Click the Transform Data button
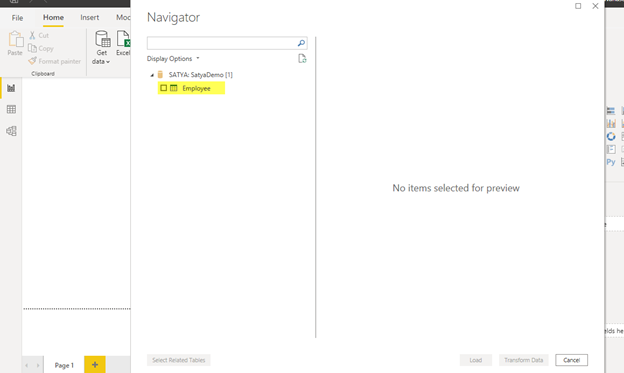The width and height of the screenshot is (624, 373). [524, 360]
